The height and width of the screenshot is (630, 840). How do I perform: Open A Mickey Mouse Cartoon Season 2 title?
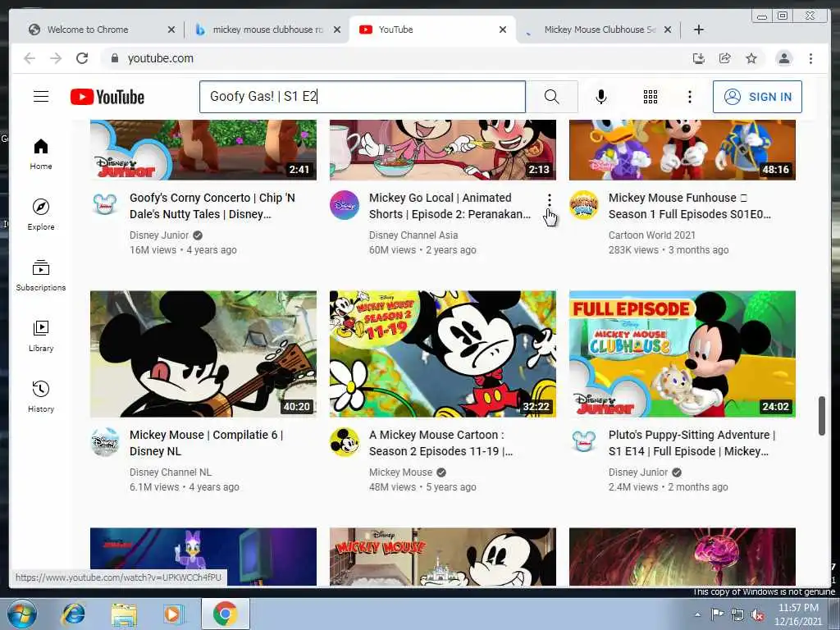tap(441, 443)
